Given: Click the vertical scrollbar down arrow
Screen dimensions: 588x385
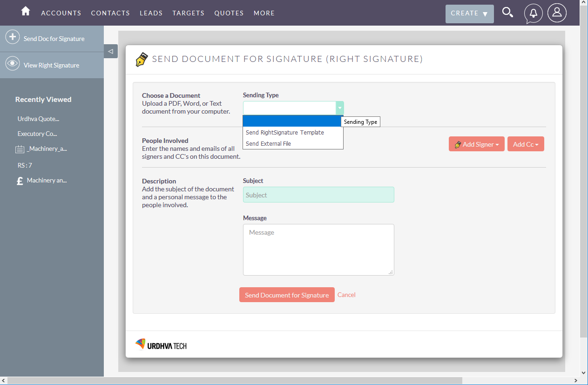Looking at the screenshot, I should tap(584, 372).
